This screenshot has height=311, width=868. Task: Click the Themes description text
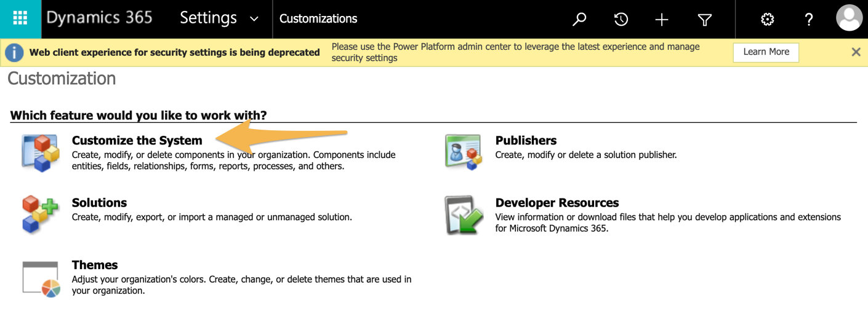tap(241, 285)
